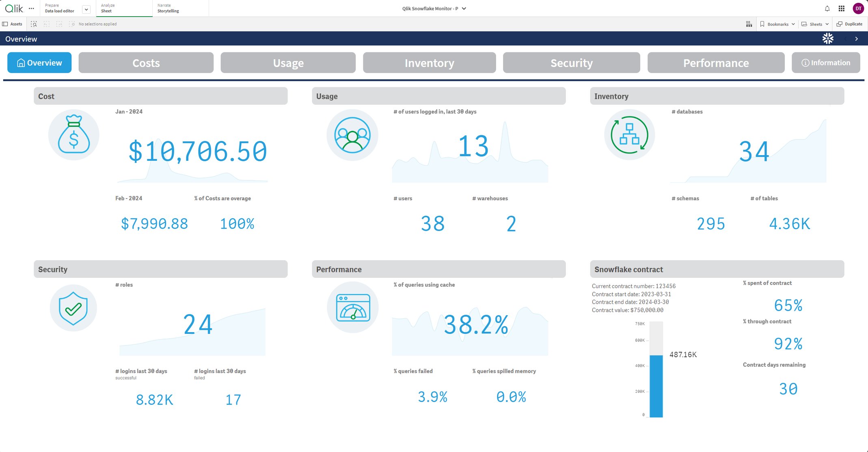868x452 pixels.
Task: Click the 34 databases KPI
Action: pos(754,151)
